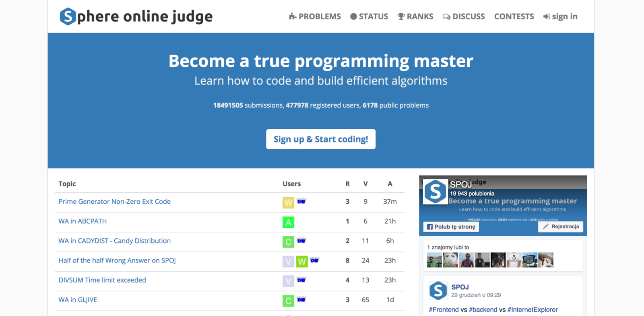Click the seventh friend photo with sunglasses
The height and width of the screenshot is (316, 644).
pyautogui.click(x=530, y=260)
